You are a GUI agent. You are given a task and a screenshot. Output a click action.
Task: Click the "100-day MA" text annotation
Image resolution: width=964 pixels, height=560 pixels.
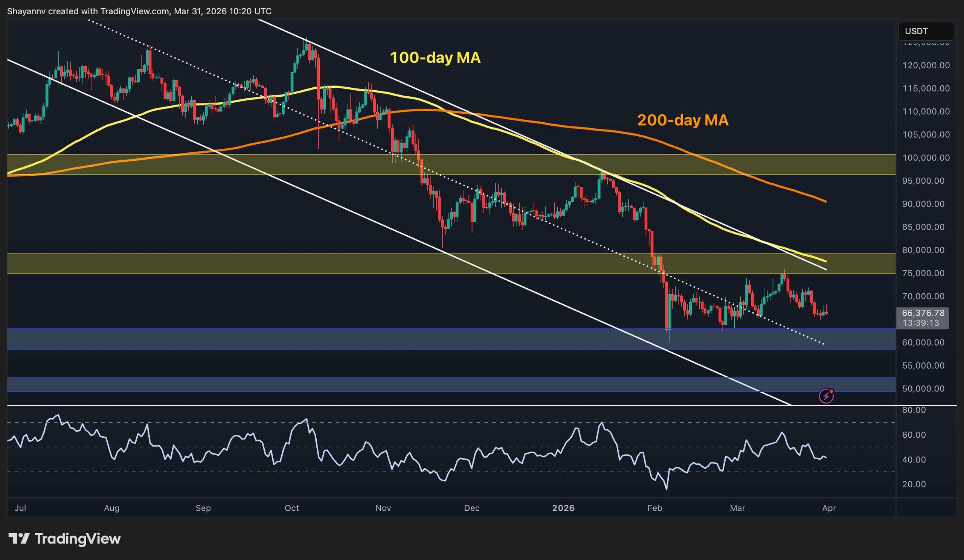click(x=435, y=58)
